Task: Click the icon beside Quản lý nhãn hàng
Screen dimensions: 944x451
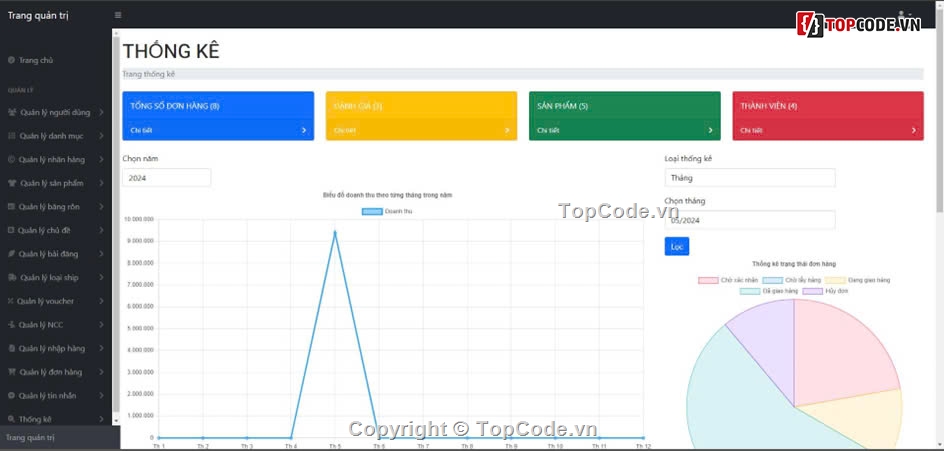Action: click(x=11, y=160)
